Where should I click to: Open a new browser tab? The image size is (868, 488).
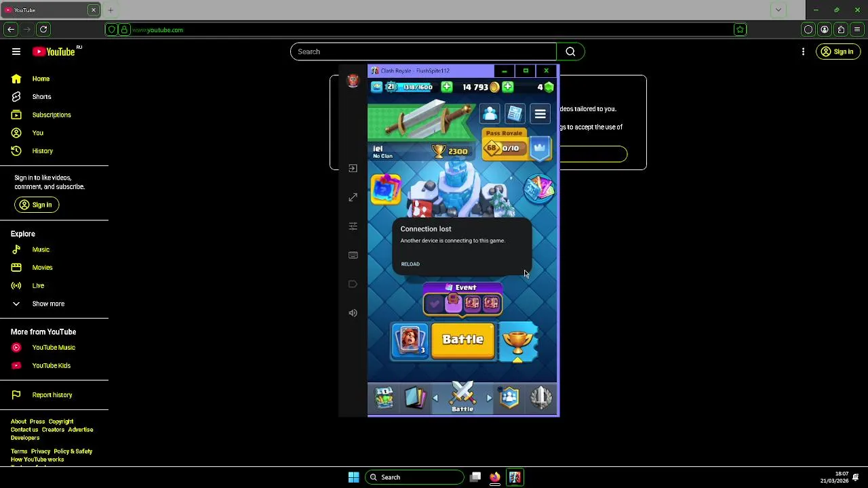(x=111, y=10)
